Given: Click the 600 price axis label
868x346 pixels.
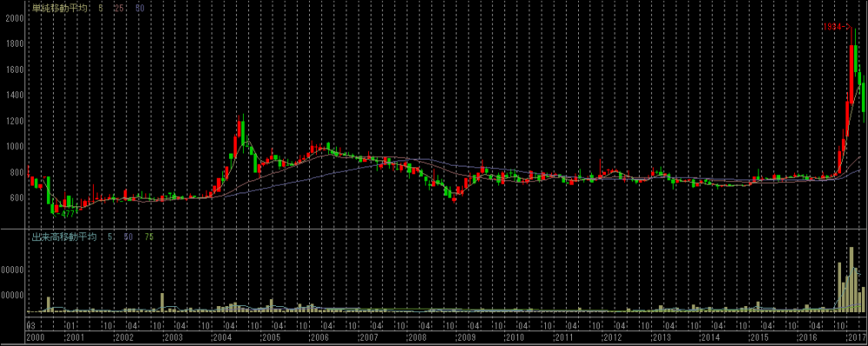Looking at the screenshot, I should [16, 198].
